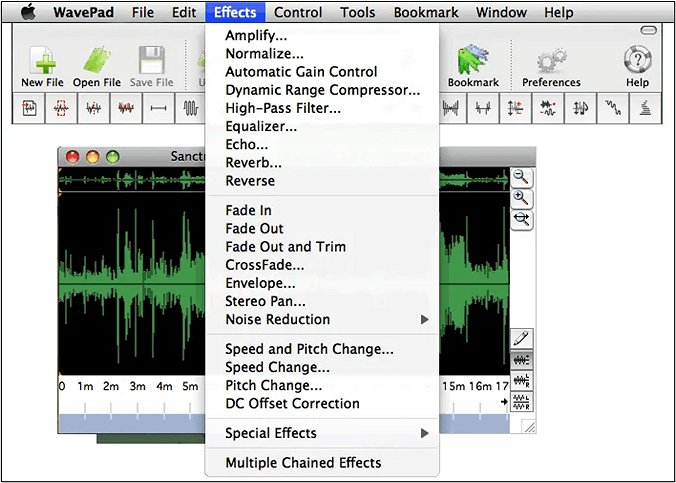Image resolution: width=676 pixels, height=483 pixels.
Task: Click the Open File toolbar icon
Action: tap(97, 60)
